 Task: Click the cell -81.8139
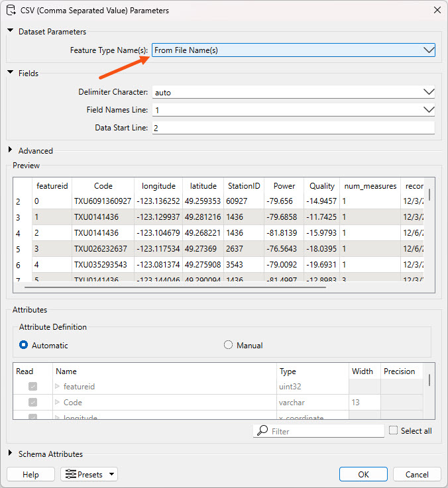pyautogui.click(x=284, y=233)
